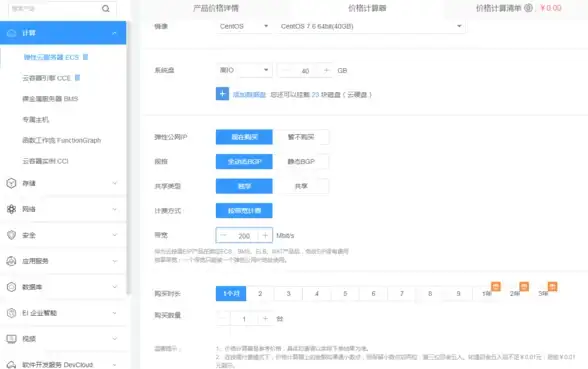588x369 pixels.
Task: Select 1个月 purchase duration
Action: 231,294
